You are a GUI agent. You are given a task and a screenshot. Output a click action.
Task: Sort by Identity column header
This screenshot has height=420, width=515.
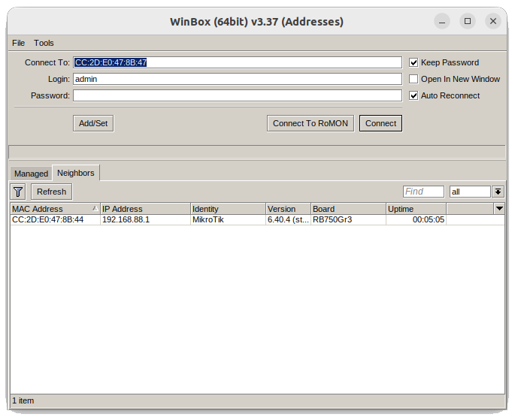[228, 209]
